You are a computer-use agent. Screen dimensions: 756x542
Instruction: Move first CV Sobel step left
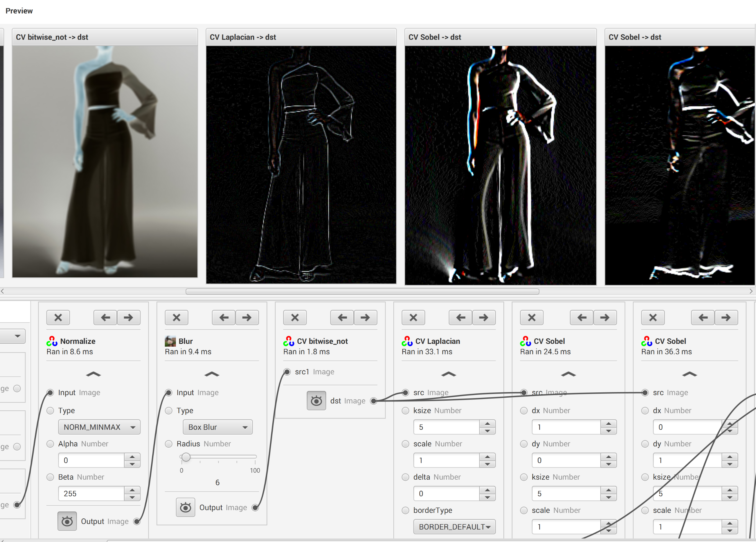582,317
